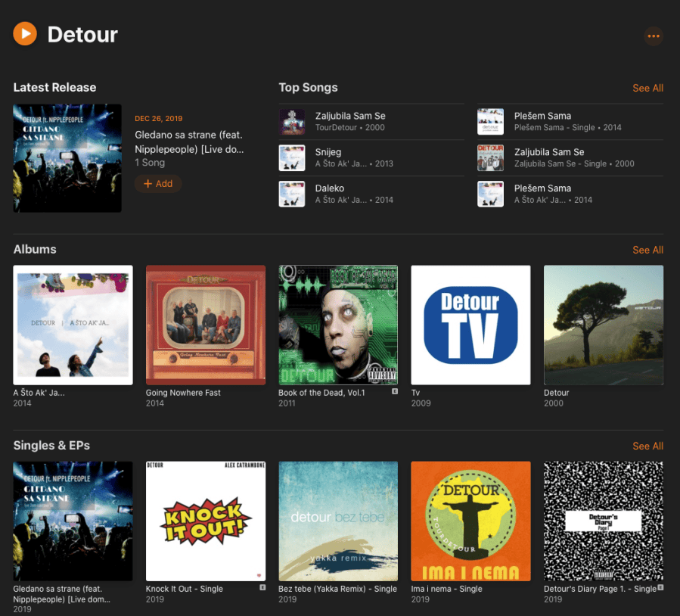This screenshot has height=616, width=680.
Task: Click the Tv album title text
Action: (415, 393)
